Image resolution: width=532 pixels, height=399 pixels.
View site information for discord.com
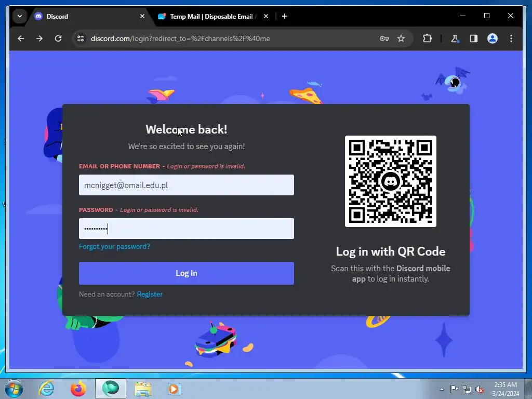tap(81, 38)
